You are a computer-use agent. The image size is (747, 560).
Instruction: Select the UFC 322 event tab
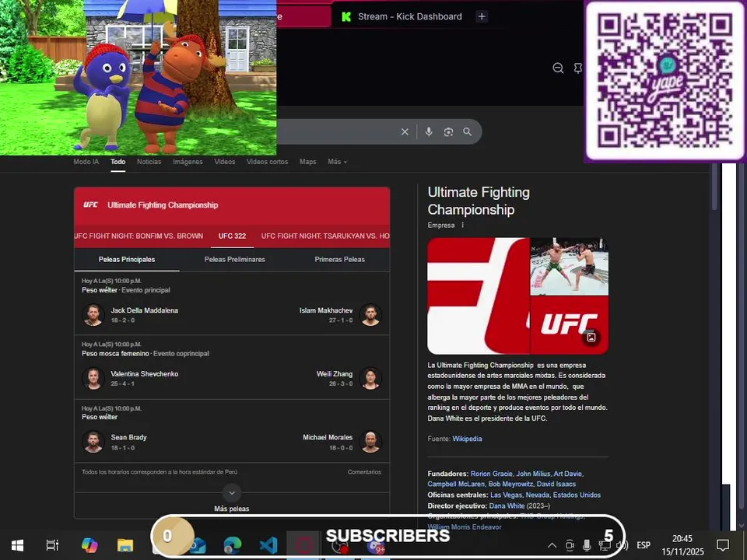(x=232, y=236)
